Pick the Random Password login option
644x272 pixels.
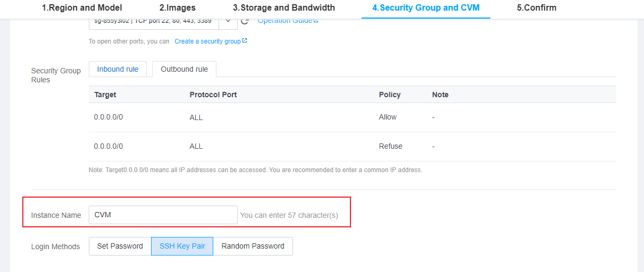point(253,246)
